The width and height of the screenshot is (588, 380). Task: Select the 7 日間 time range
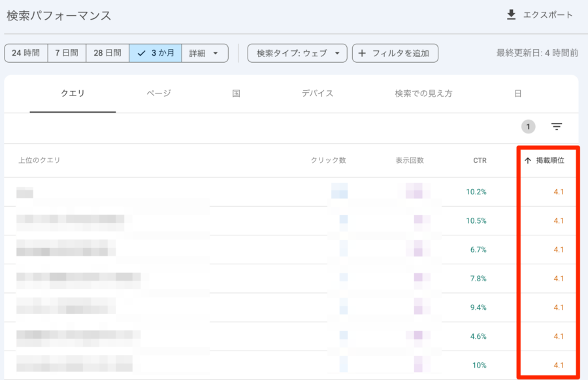[67, 53]
